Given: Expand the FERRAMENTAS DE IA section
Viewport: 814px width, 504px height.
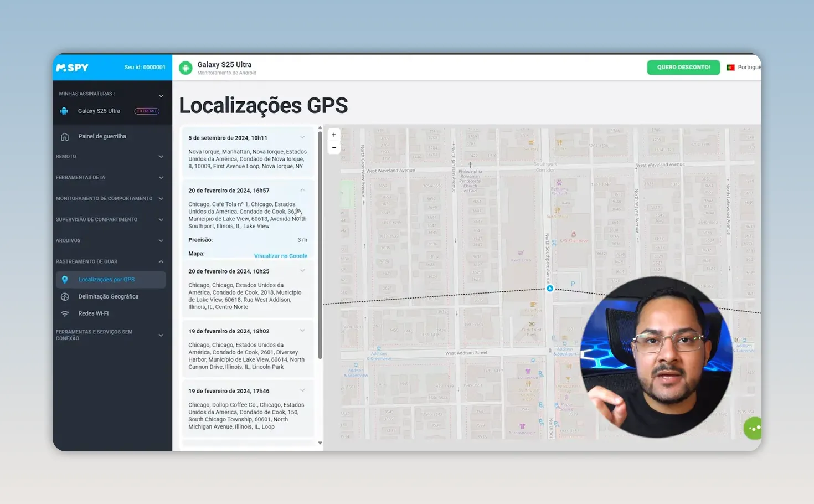Looking at the screenshot, I should (161, 178).
